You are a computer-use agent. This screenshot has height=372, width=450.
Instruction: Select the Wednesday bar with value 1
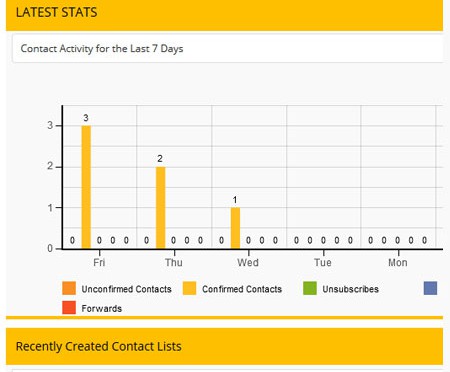tap(235, 228)
